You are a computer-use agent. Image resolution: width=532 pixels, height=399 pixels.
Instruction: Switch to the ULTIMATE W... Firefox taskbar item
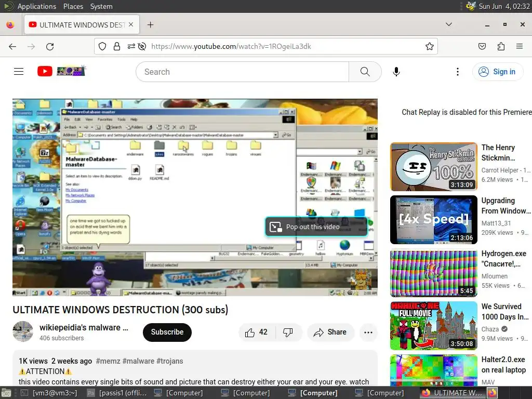(x=451, y=393)
